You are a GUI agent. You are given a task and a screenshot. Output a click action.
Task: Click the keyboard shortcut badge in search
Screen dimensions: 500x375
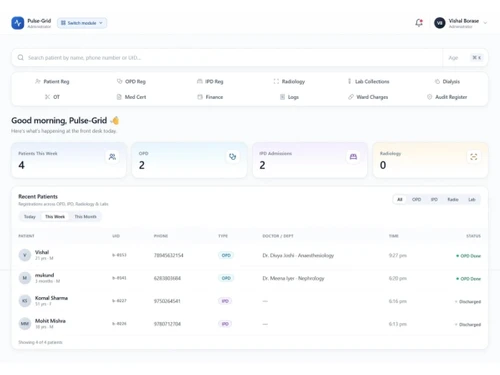pyautogui.click(x=476, y=58)
